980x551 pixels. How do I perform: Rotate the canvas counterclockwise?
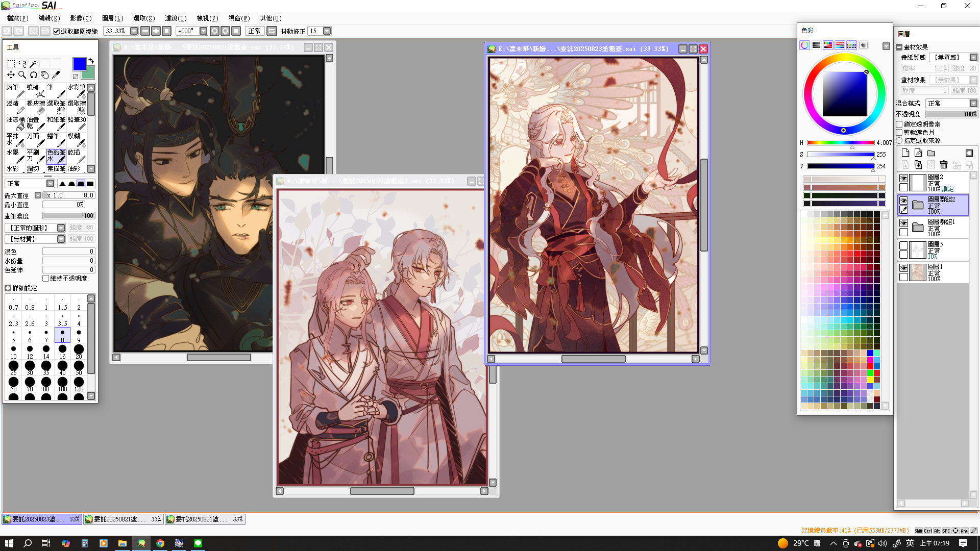[214, 31]
